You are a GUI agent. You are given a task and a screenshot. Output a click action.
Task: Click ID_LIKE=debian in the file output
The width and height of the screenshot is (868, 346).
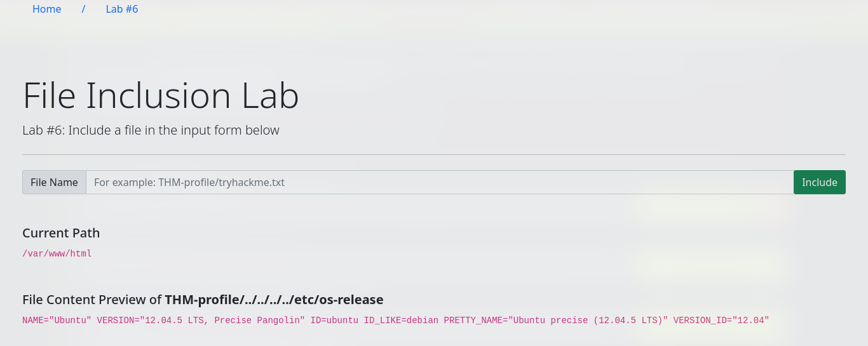point(401,321)
